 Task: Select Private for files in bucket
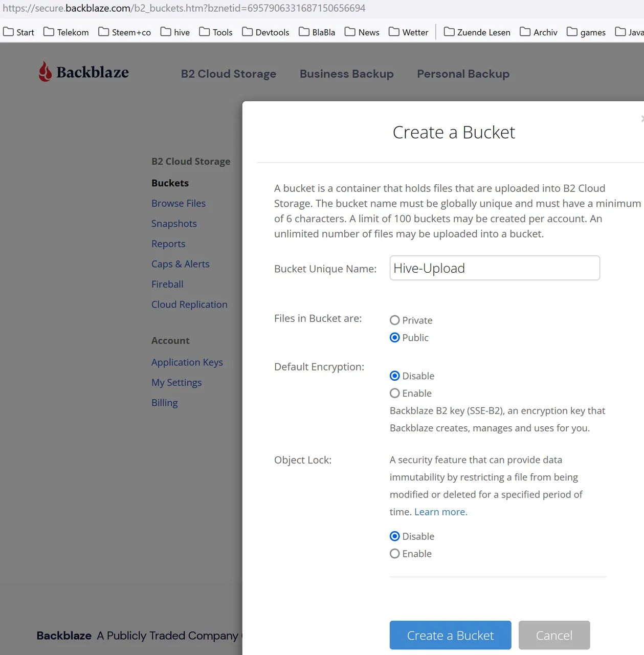(x=395, y=320)
